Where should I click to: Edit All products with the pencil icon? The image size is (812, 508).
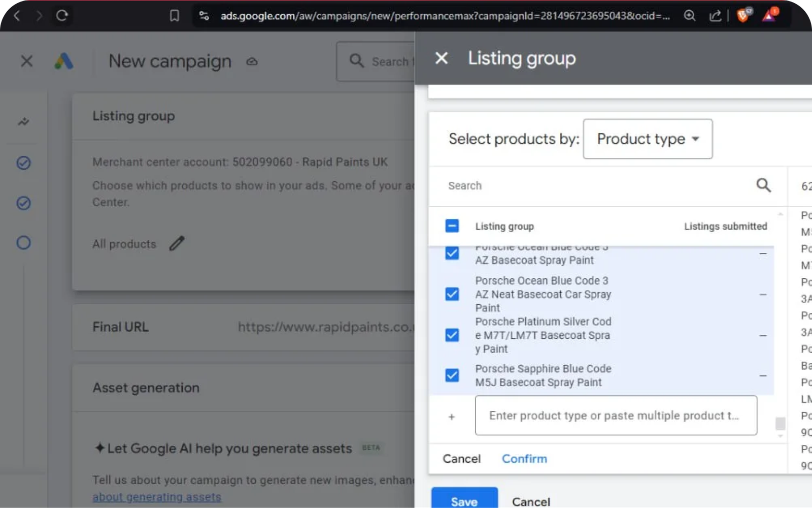tap(177, 243)
